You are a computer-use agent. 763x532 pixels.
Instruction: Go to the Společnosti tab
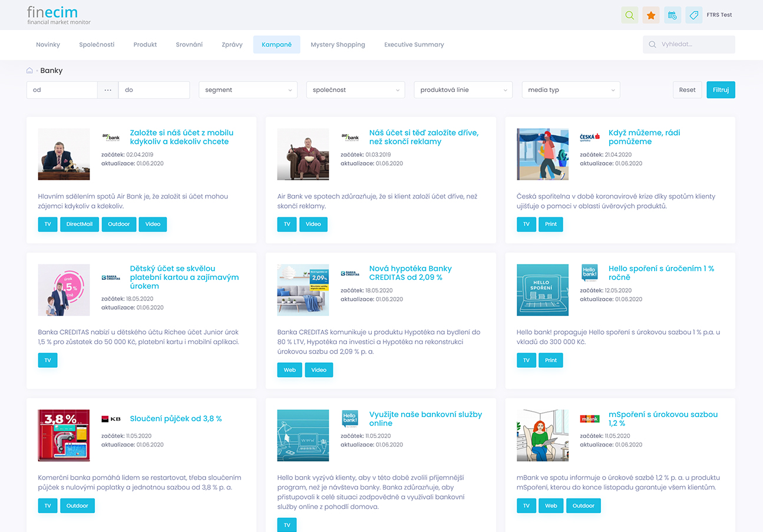pos(97,45)
